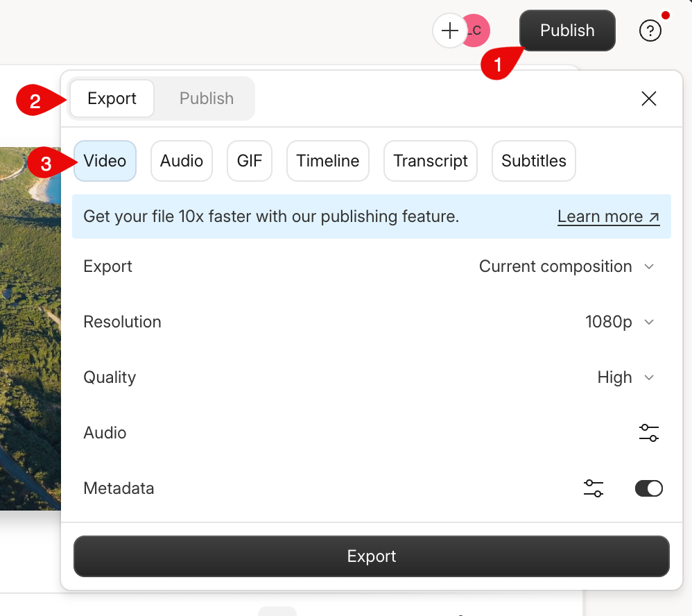The width and height of the screenshot is (692, 616).
Task: Open the Learn more link
Action: [600, 216]
